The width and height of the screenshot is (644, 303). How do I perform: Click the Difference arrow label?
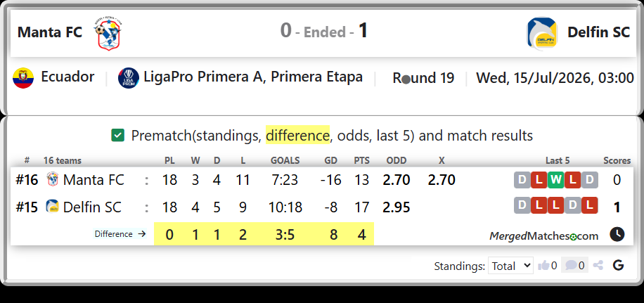[120, 234]
